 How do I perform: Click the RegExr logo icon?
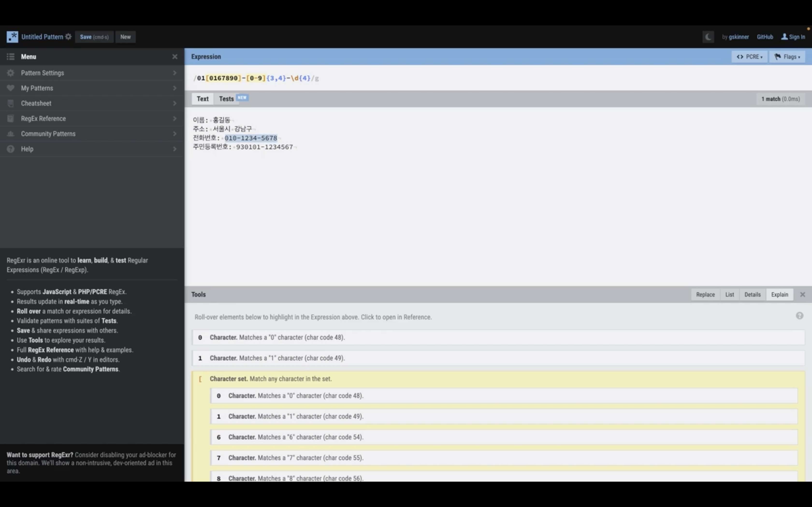click(x=12, y=37)
